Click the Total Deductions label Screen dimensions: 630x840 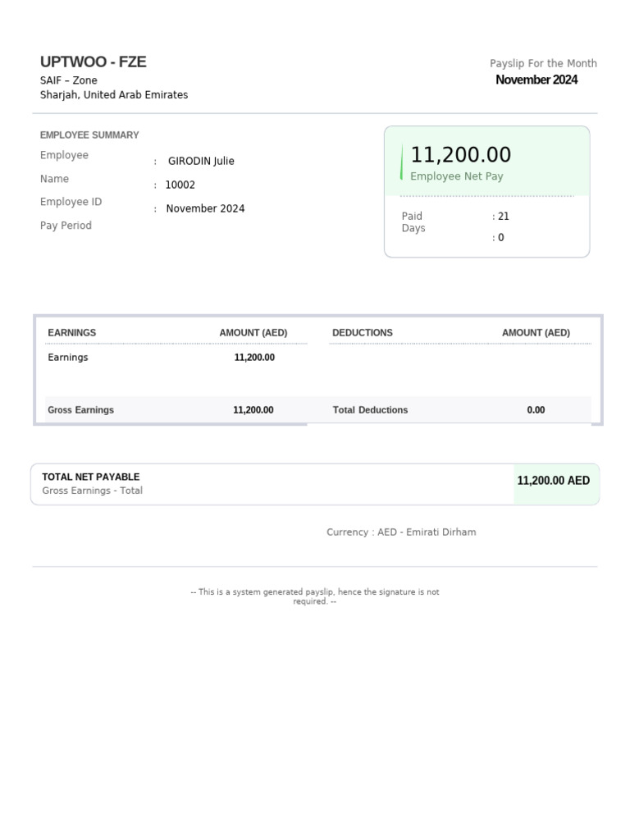coord(370,410)
